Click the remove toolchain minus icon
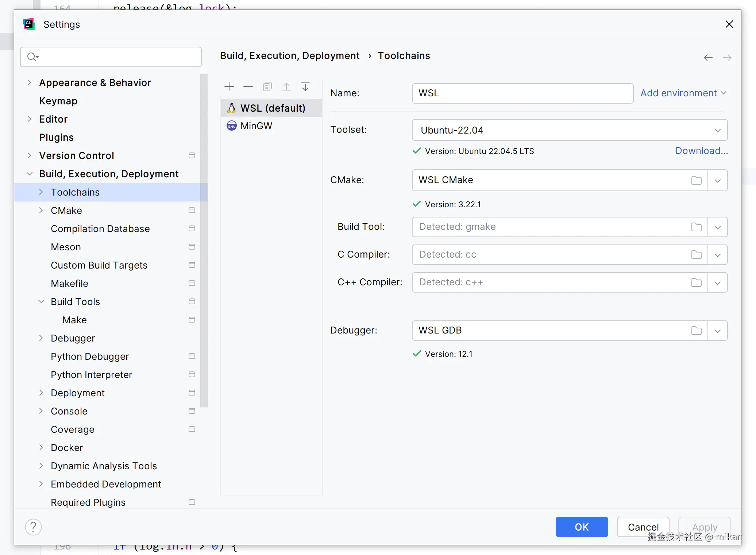Viewport: 756px width, 555px height. coord(248,87)
